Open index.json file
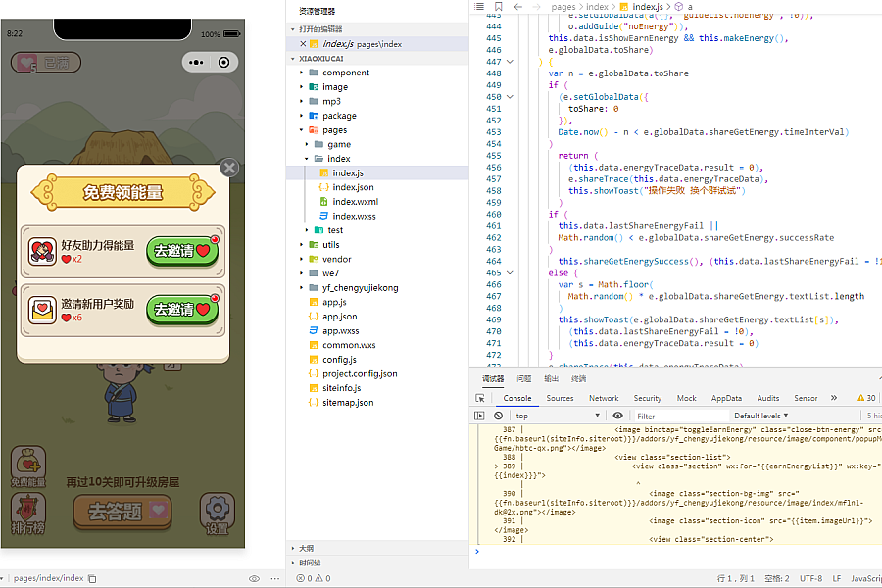The image size is (882, 588). (x=377, y=187)
